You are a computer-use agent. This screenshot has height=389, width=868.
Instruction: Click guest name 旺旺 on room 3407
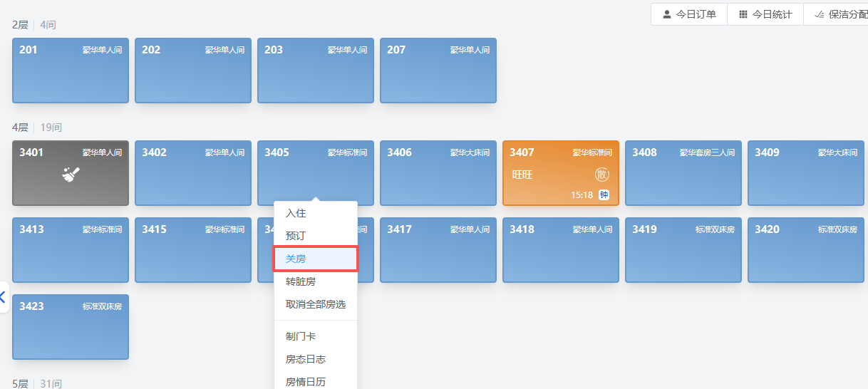522,175
